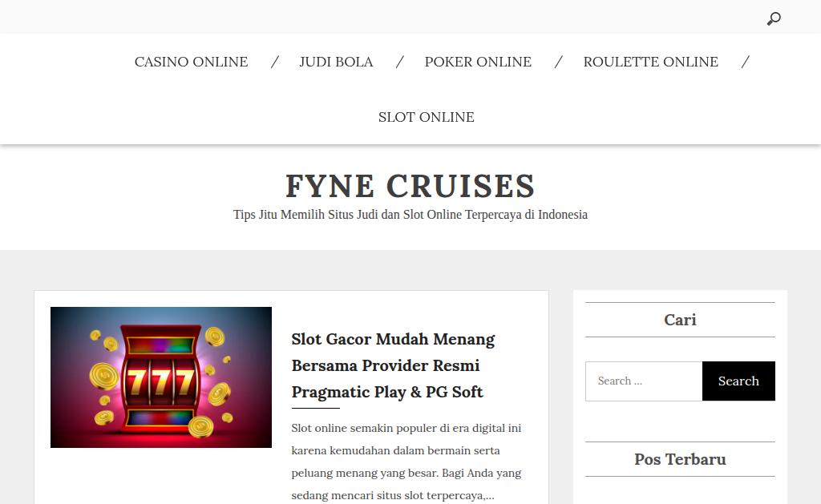Screen dimensions: 821x504
Task: Click the Pos Terbaru widget heading
Action: click(680, 459)
